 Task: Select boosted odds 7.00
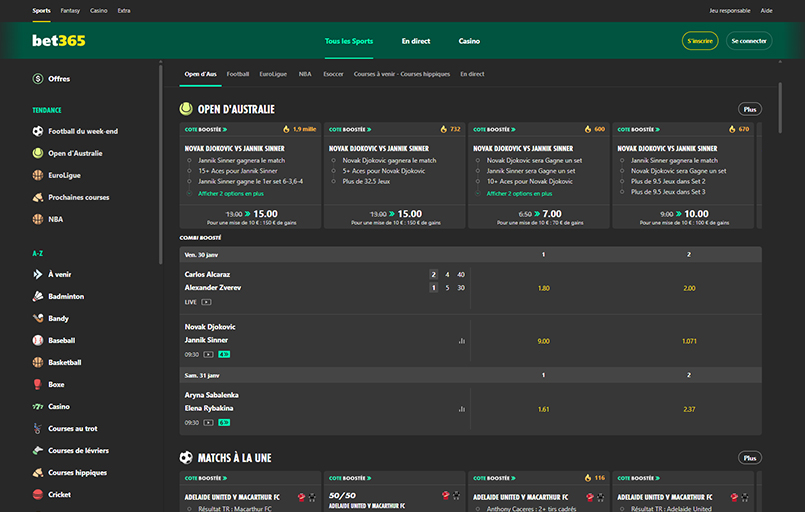[x=552, y=214]
